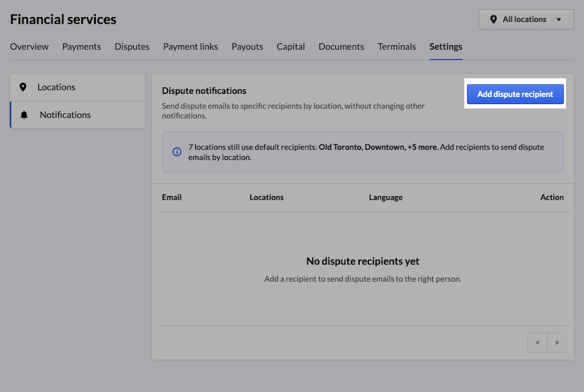Click the Financial services page title
The image size is (584, 392).
[x=63, y=19]
